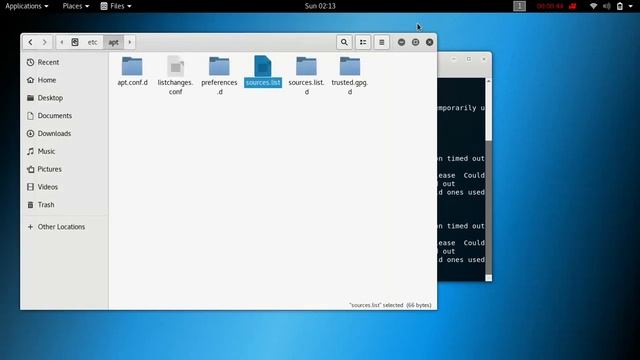Go forward with the Files forward arrow

[x=44, y=42]
